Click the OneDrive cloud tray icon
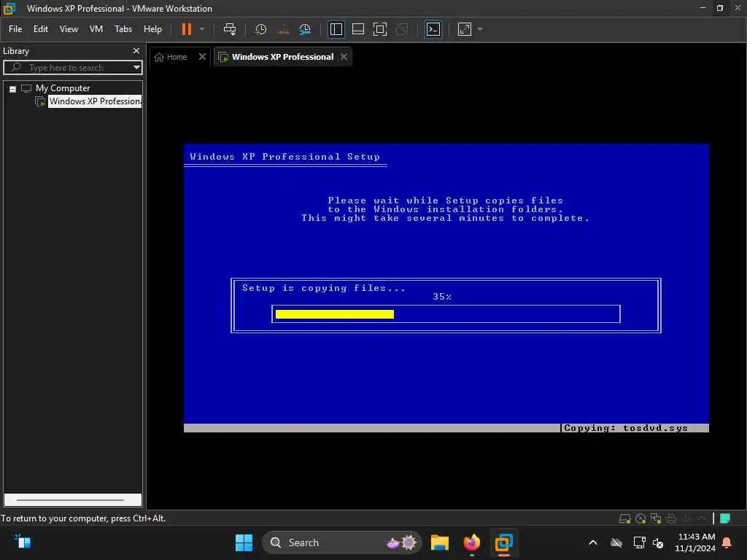The width and height of the screenshot is (747, 560). (x=616, y=542)
